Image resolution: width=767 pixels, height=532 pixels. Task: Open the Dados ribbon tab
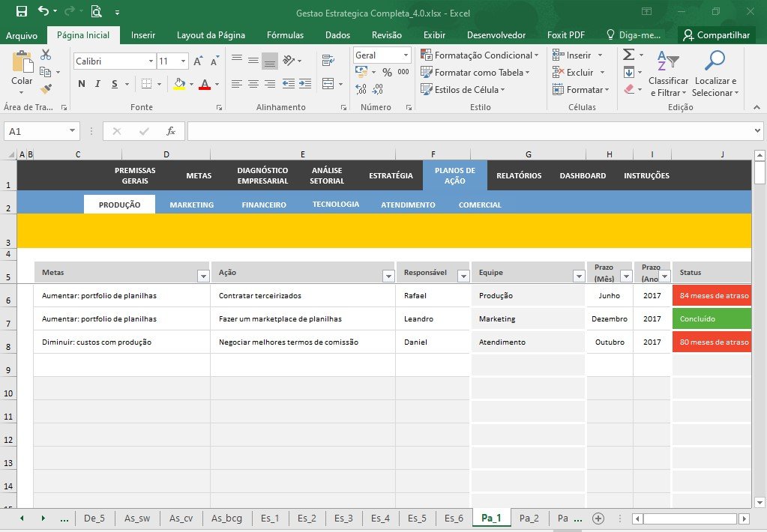coord(337,35)
